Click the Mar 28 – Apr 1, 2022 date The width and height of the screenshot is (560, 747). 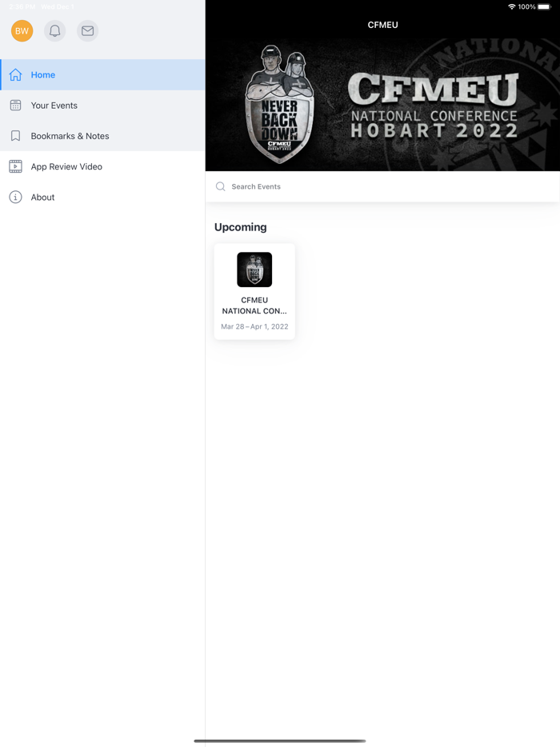(254, 326)
